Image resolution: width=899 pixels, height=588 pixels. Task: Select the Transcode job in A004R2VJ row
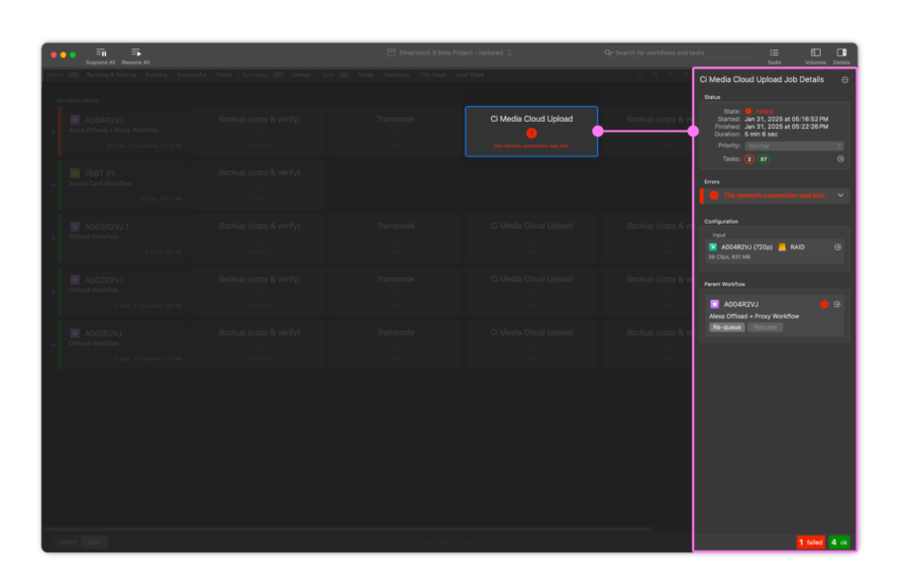(396, 132)
